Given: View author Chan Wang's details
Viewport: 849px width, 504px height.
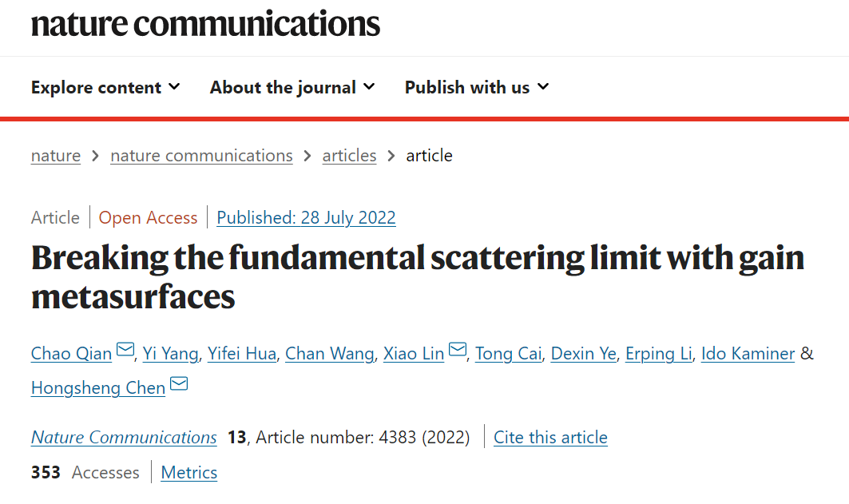Looking at the screenshot, I should pos(329,353).
